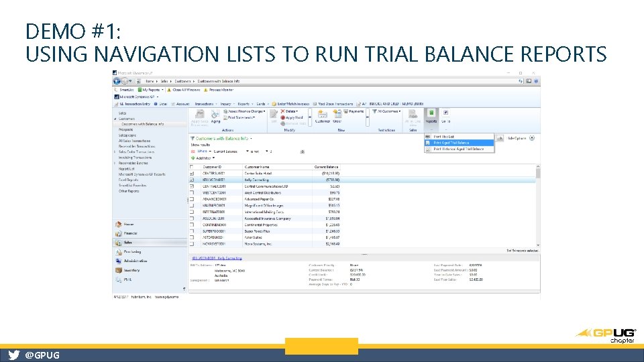644x362 pixels.
Task: Open the SmartList shortcut
Action: [x=125, y=90]
